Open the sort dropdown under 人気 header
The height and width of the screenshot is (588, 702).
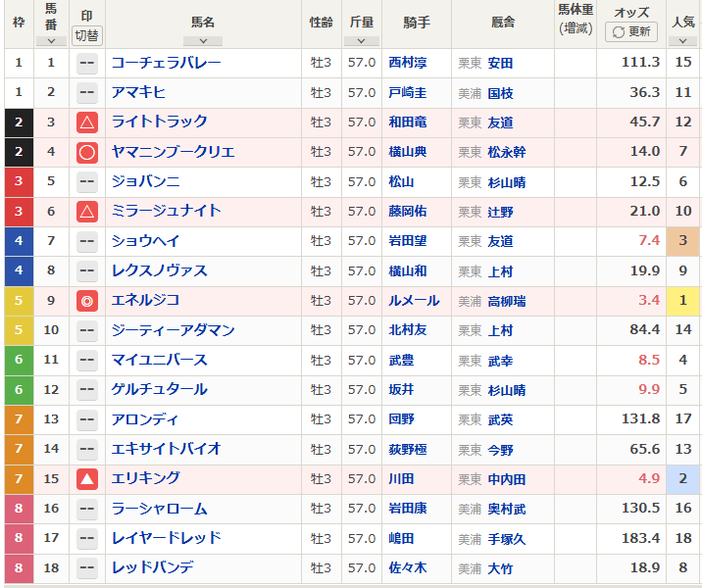point(682,40)
